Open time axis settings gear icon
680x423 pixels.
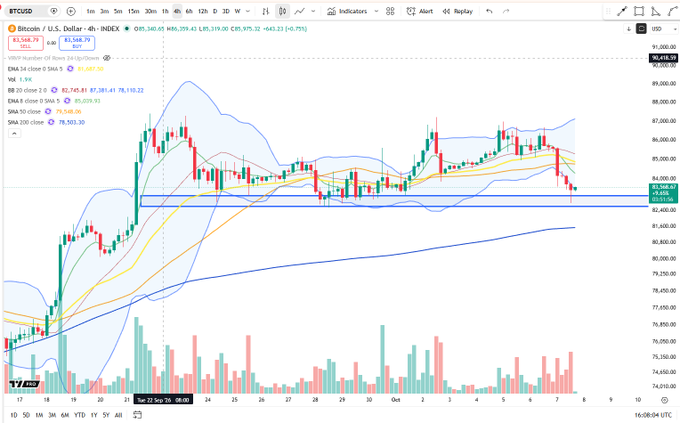pos(664,400)
